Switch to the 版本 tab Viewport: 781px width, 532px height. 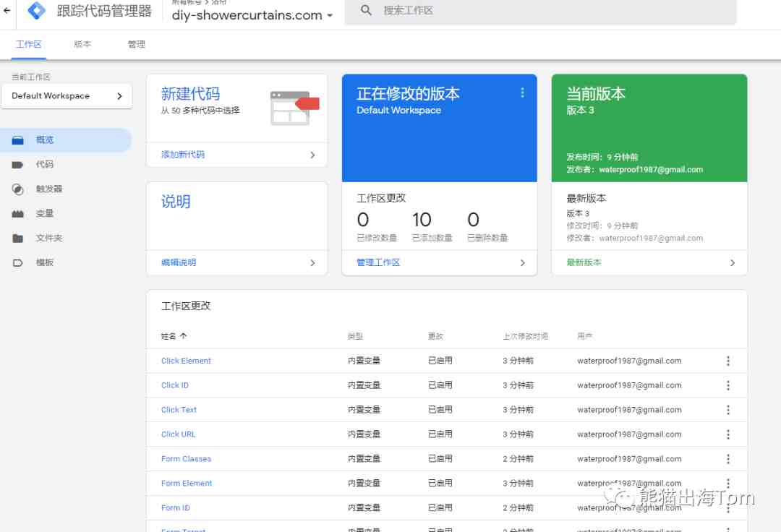[82, 44]
